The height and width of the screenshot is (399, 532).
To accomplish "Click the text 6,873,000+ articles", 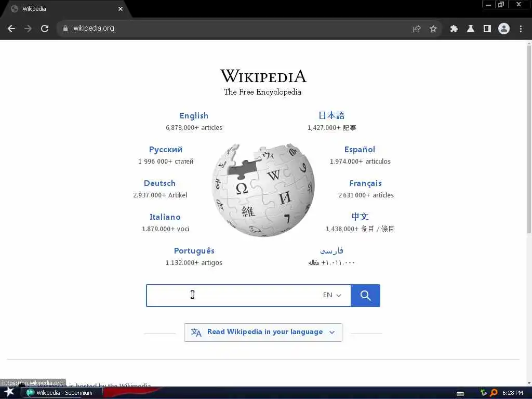I will pos(194,128).
